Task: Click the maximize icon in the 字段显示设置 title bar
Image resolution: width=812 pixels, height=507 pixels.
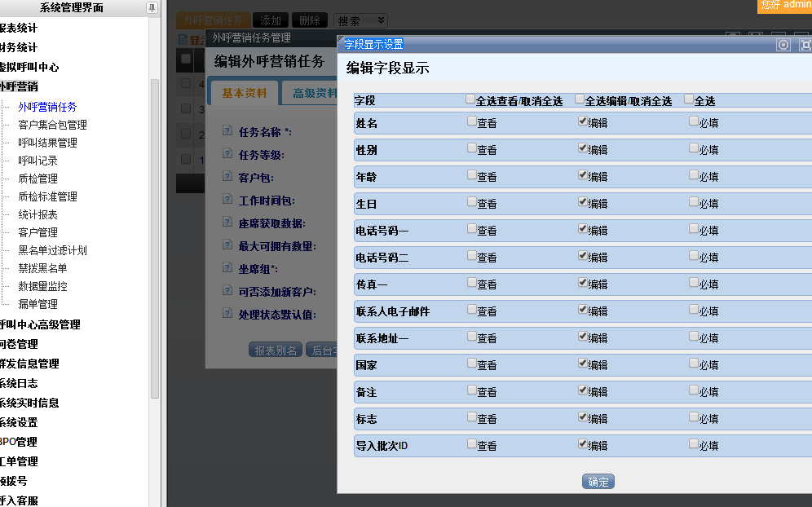Action: coord(805,45)
